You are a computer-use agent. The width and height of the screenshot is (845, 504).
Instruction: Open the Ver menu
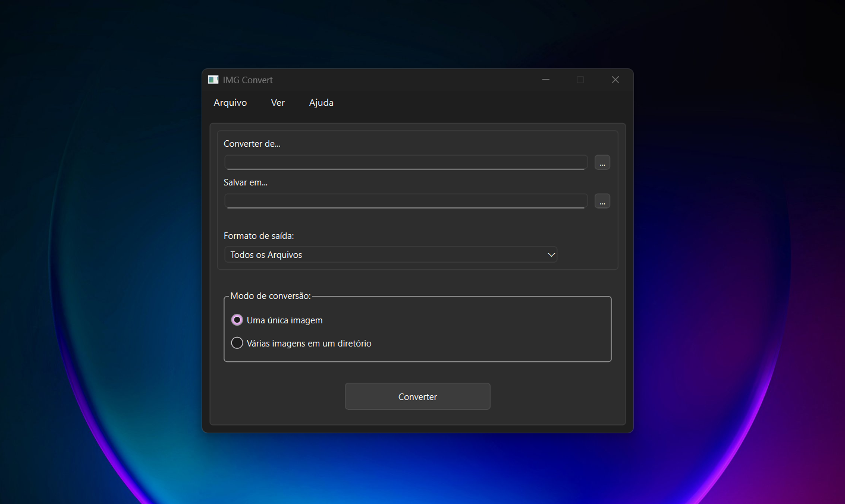click(x=278, y=103)
